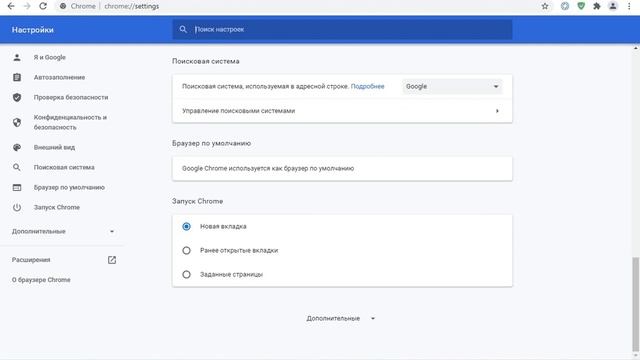Open the Extensions puzzle-piece menu

tap(597, 6)
